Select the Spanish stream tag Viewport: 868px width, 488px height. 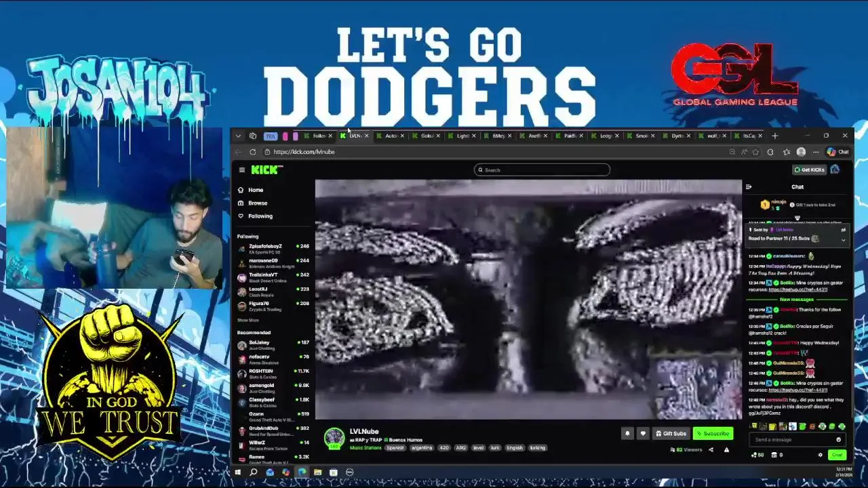pos(395,447)
